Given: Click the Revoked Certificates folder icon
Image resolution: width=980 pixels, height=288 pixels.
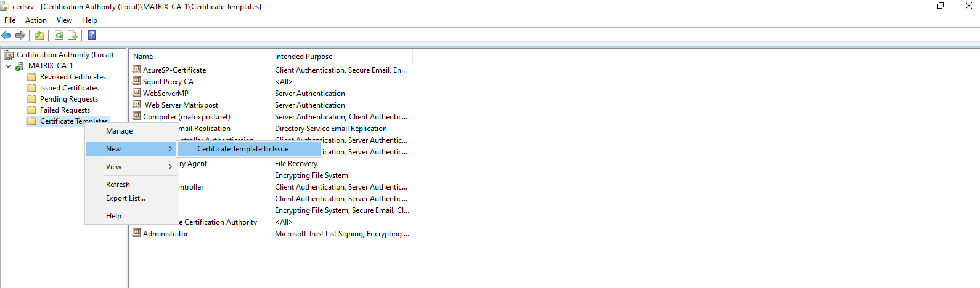Looking at the screenshot, I should tap(31, 77).
